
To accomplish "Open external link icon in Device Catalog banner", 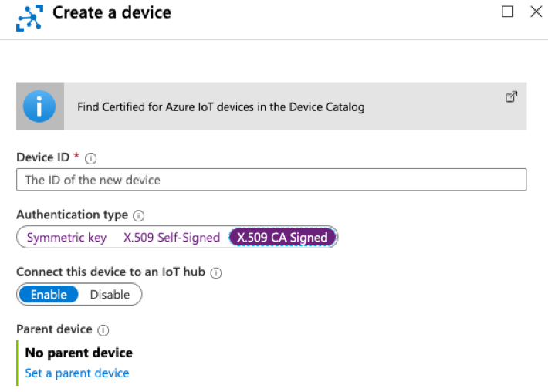I will click(x=510, y=97).
